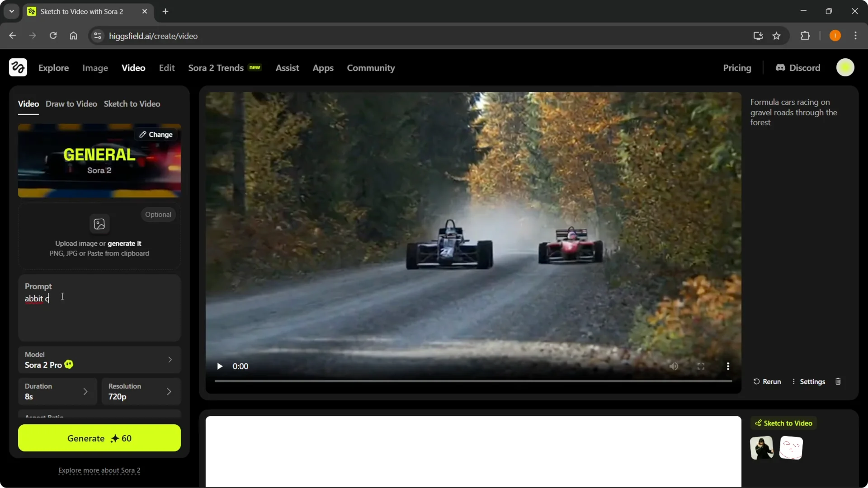Viewport: 868px width, 488px height.
Task: Open the Discord link
Action: [x=798, y=68]
